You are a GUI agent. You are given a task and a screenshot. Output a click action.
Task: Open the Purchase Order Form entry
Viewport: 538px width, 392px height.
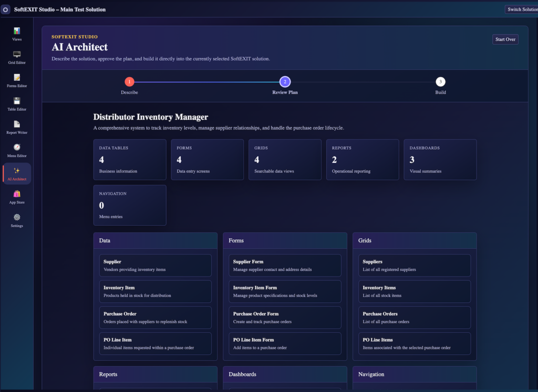[285, 317]
